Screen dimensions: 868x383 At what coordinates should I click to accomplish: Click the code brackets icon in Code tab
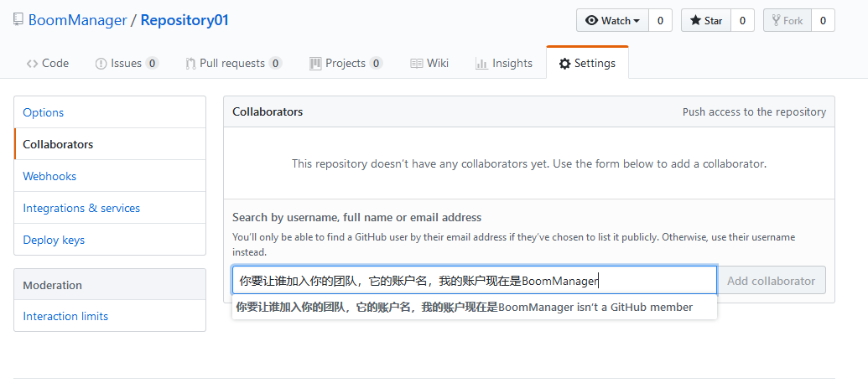click(32, 64)
